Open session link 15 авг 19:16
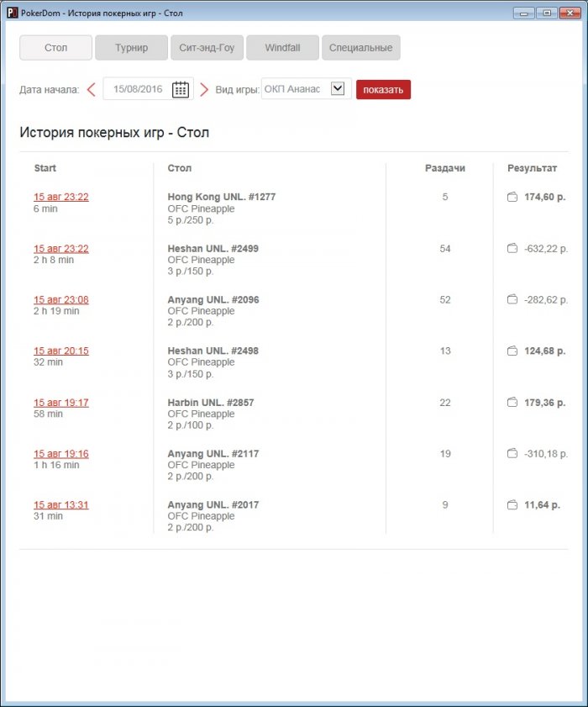Image resolution: width=588 pixels, height=707 pixels. coord(61,454)
